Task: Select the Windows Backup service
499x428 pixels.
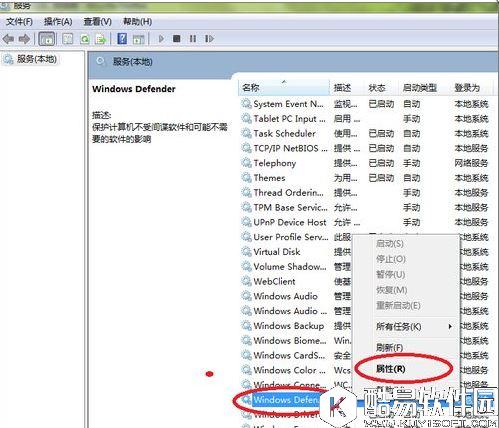Action: pyautogui.click(x=289, y=326)
